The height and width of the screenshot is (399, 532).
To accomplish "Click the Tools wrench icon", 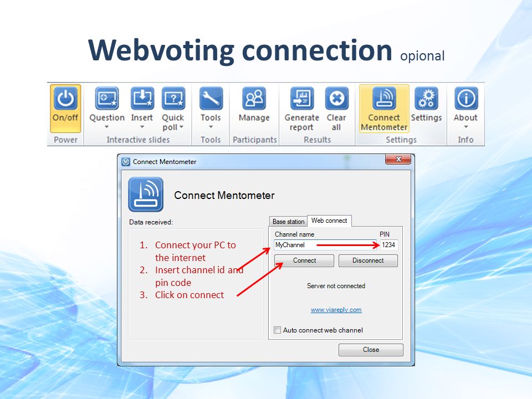I will coord(211,99).
